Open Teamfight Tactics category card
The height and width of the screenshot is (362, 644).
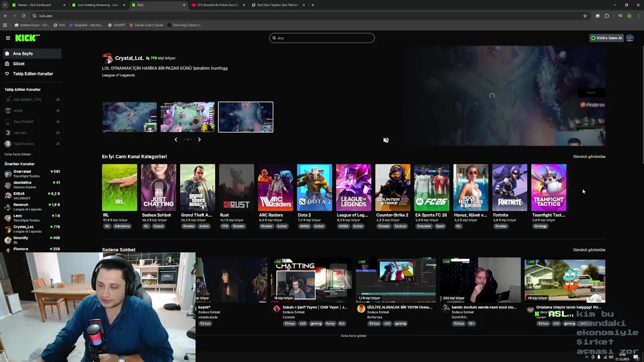click(549, 188)
